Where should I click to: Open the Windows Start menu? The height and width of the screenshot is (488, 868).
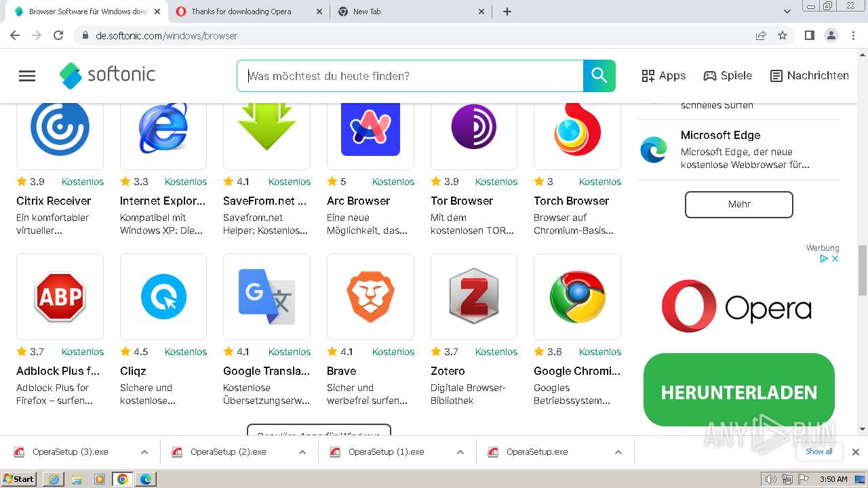point(19,479)
